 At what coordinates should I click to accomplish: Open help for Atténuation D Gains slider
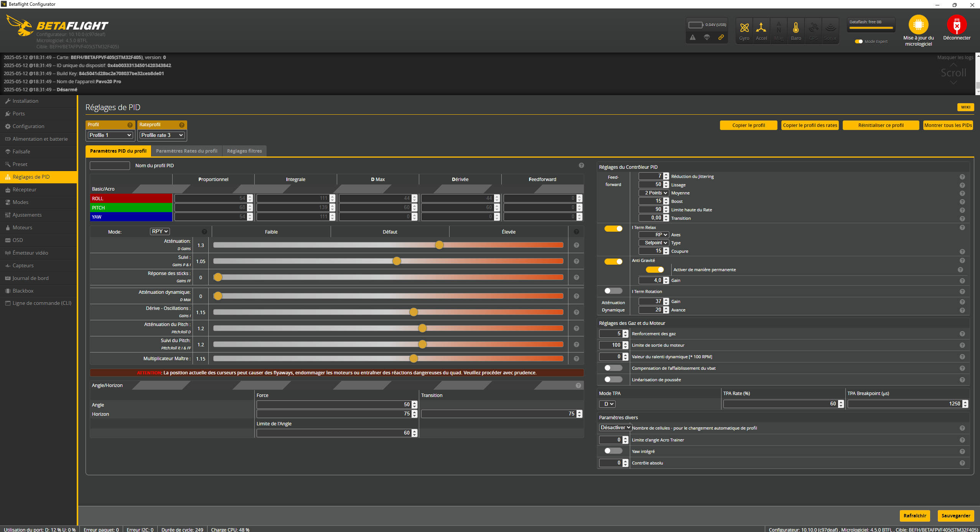pyautogui.click(x=576, y=245)
